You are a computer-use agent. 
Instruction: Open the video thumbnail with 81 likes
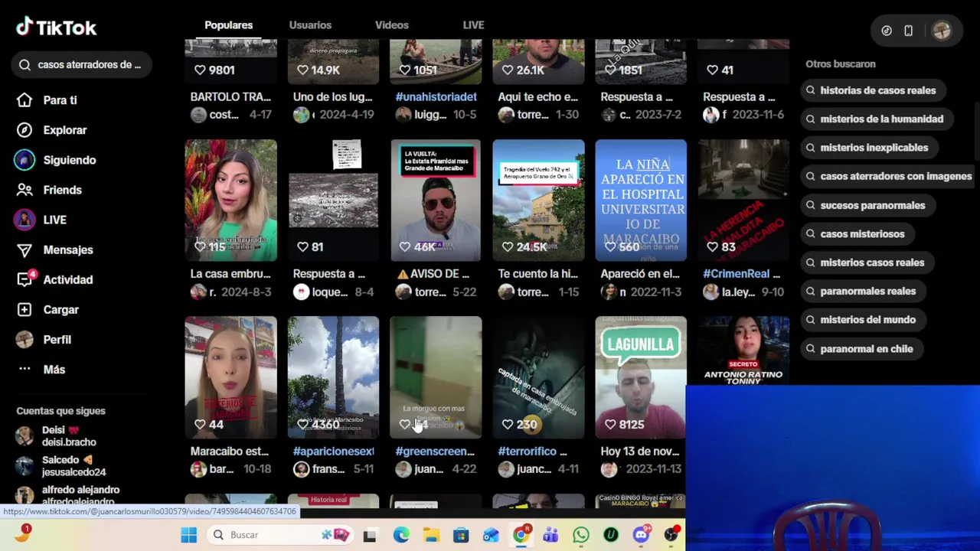[333, 201]
